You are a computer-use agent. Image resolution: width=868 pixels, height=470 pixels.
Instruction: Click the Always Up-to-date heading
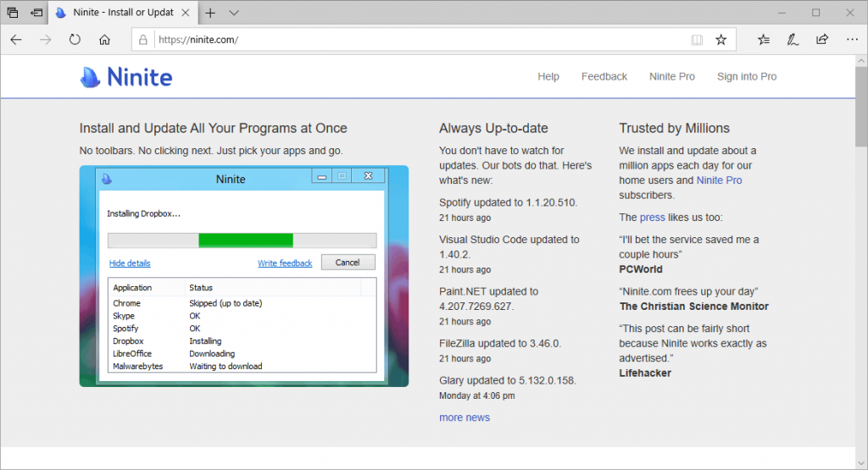tap(493, 128)
